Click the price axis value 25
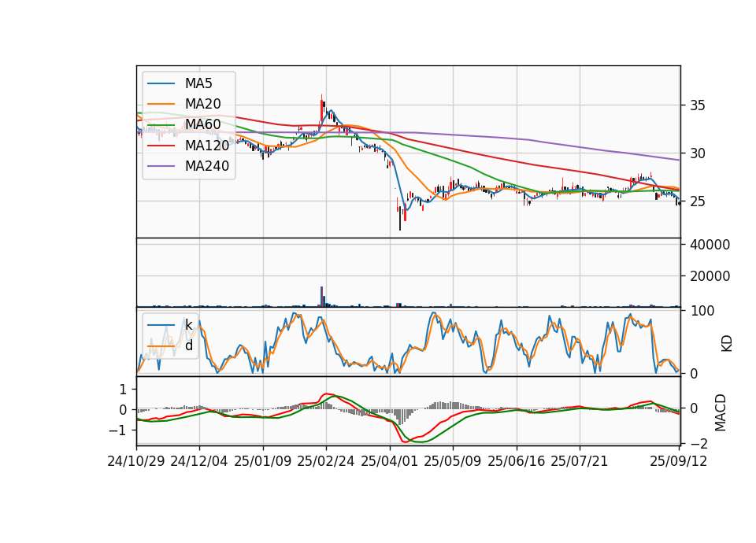The height and width of the screenshot is (543, 756). coord(697,201)
